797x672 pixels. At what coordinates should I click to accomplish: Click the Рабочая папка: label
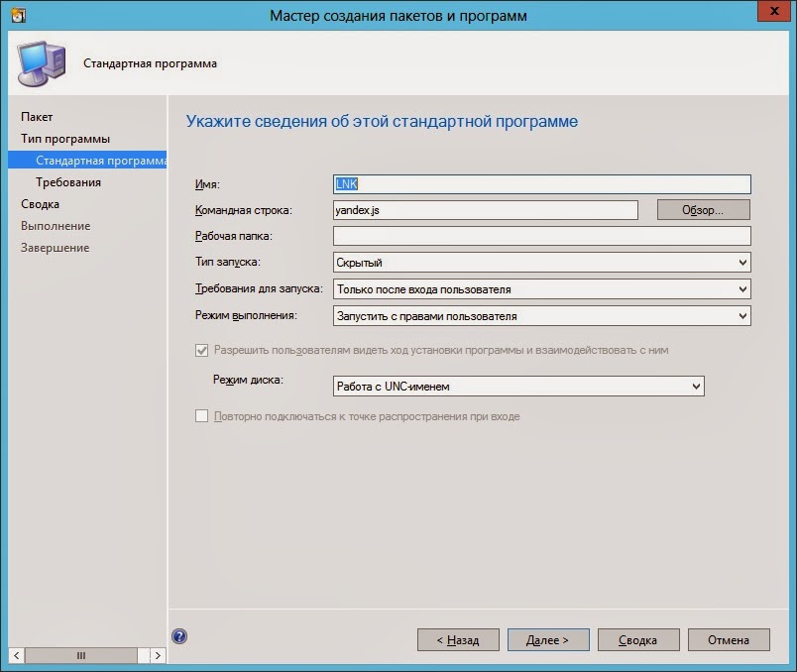pyautogui.click(x=233, y=236)
